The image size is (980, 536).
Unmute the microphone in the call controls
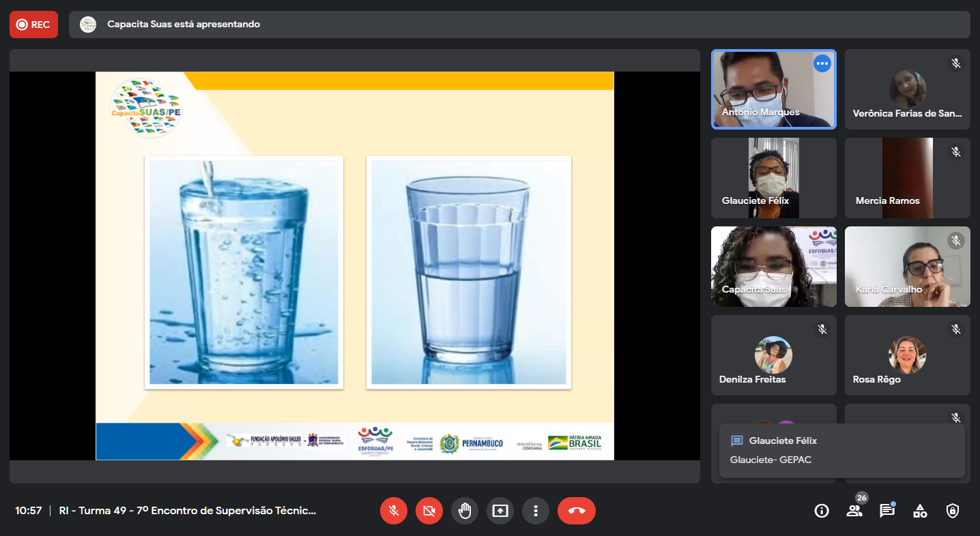pos(394,511)
